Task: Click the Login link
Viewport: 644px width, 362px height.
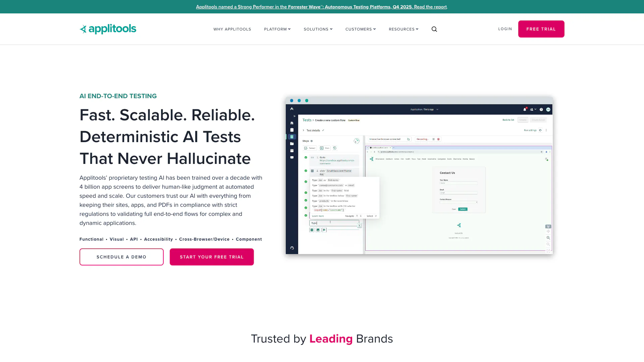Action: click(505, 29)
